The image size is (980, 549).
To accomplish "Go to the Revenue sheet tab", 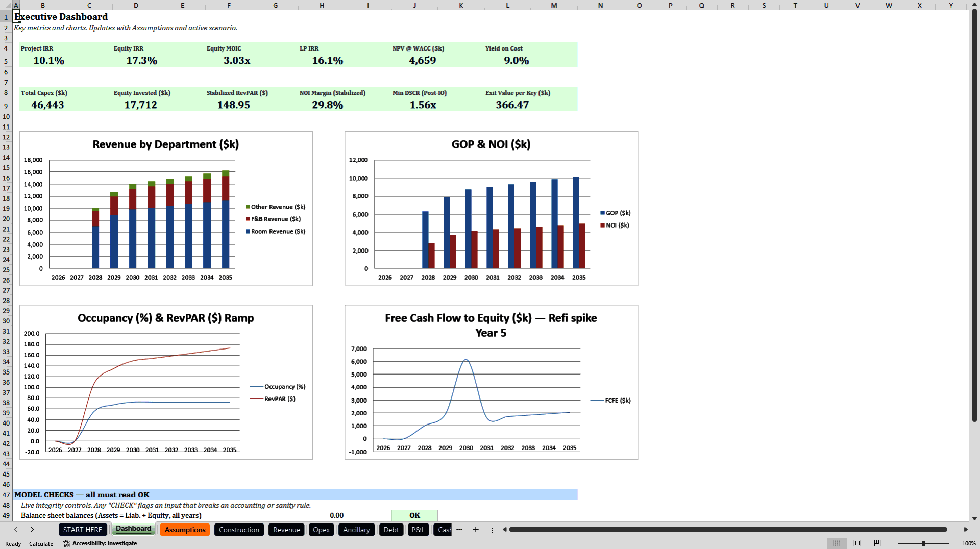I will click(286, 530).
